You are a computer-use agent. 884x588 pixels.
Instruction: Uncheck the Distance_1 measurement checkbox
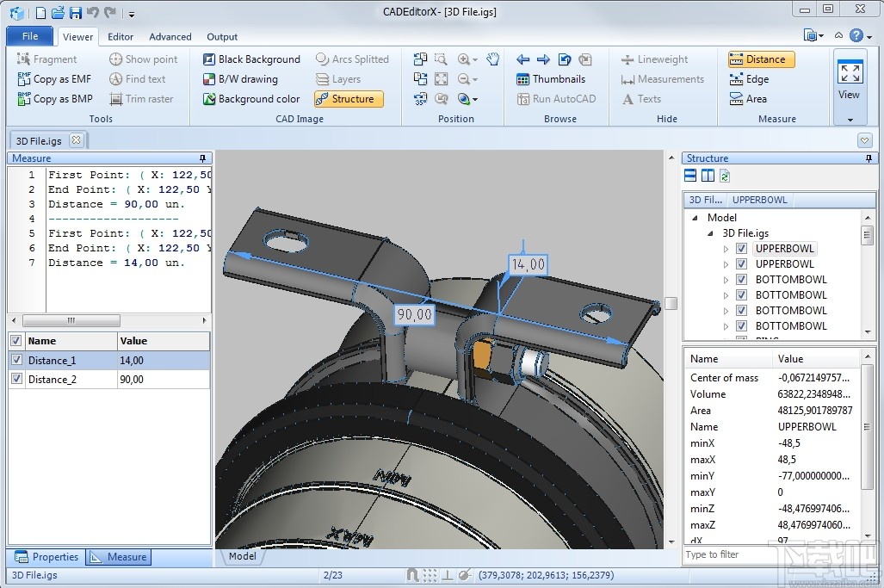tap(16, 361)
